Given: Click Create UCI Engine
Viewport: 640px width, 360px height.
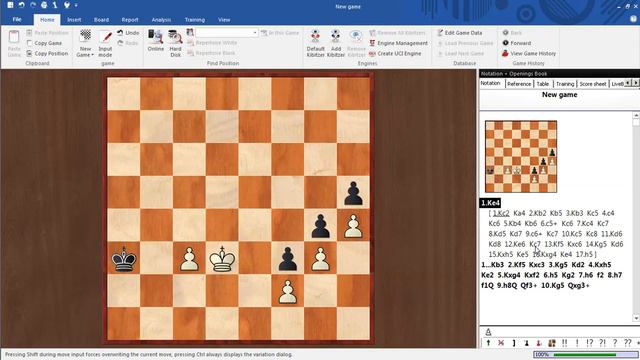Looking at the screenshot, I should tap(395, 53).
